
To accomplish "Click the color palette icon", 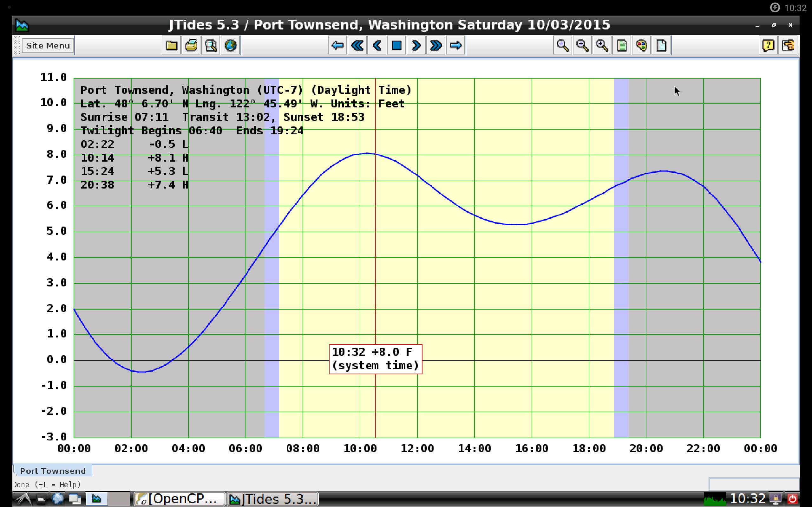I will [642, 45].
